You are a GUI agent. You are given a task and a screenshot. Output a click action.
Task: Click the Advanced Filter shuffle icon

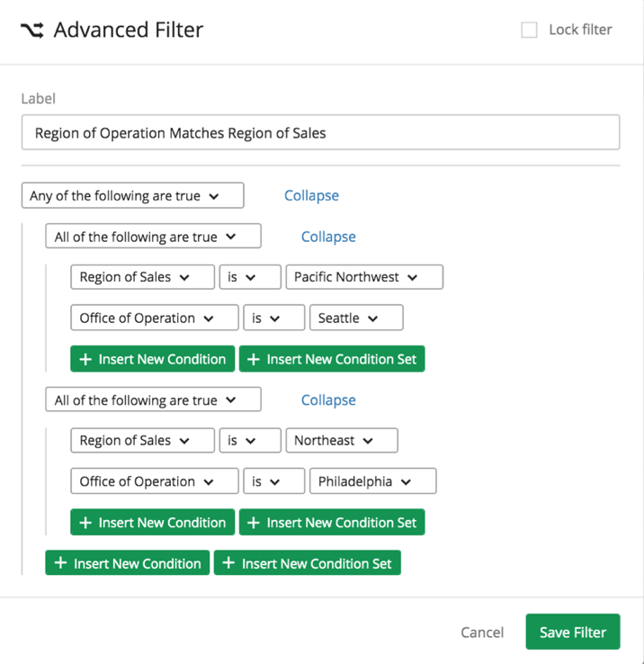click(x=32, y=30)
